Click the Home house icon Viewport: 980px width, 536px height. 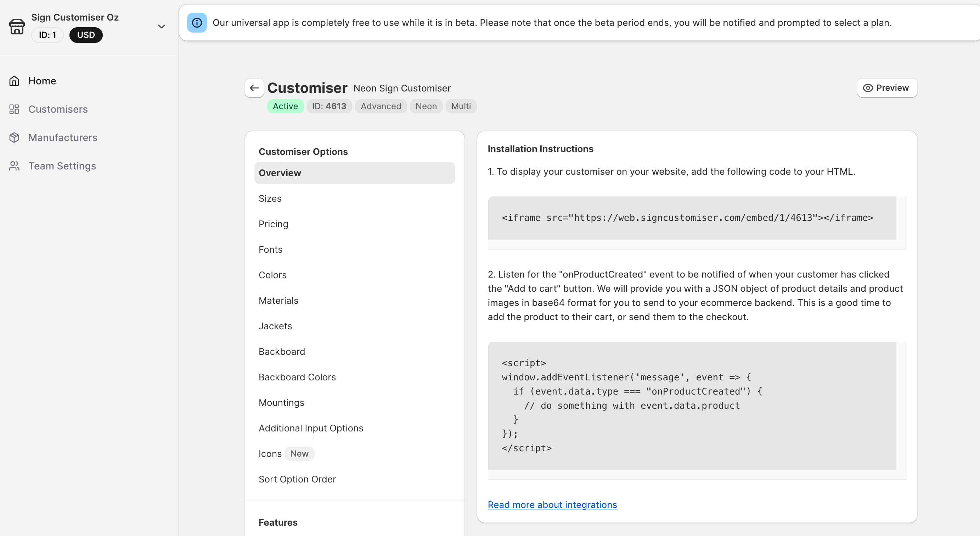(x=14, y=81)
